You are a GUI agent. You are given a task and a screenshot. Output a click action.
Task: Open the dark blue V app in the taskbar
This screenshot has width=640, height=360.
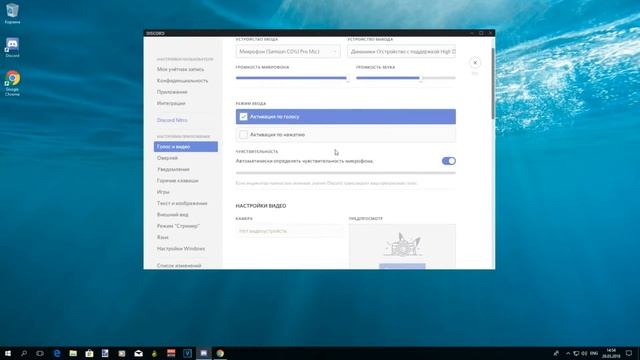click(187, 353)
